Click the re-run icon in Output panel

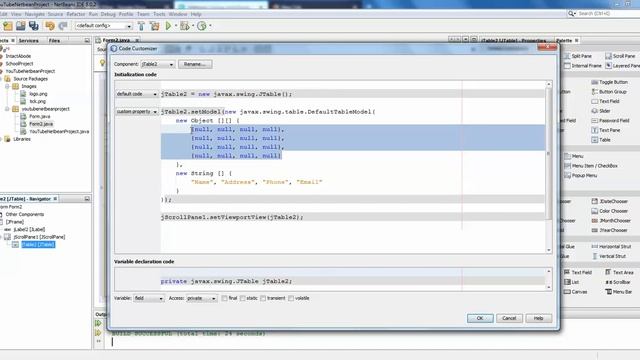98,323
